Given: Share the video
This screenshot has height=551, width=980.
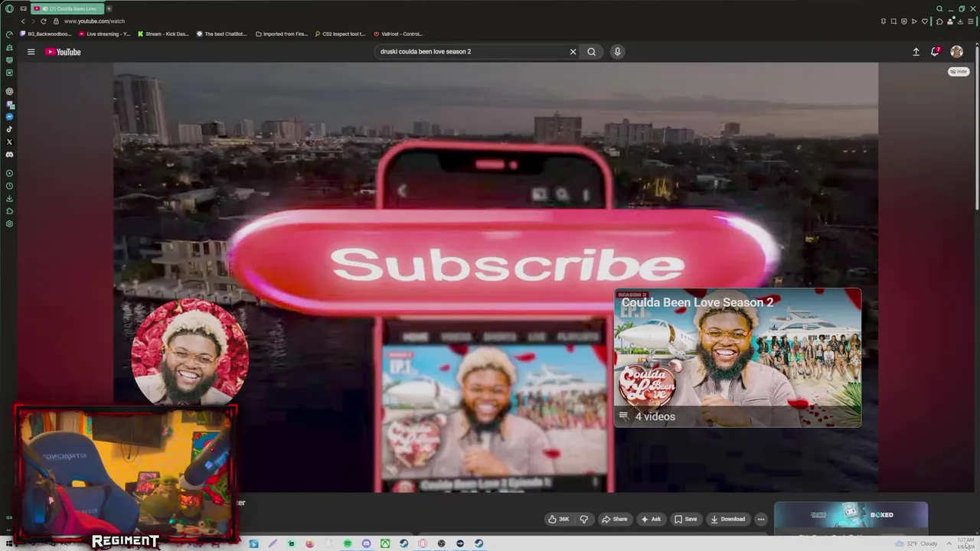Looking at the screenshot, I should coord(614,519).
